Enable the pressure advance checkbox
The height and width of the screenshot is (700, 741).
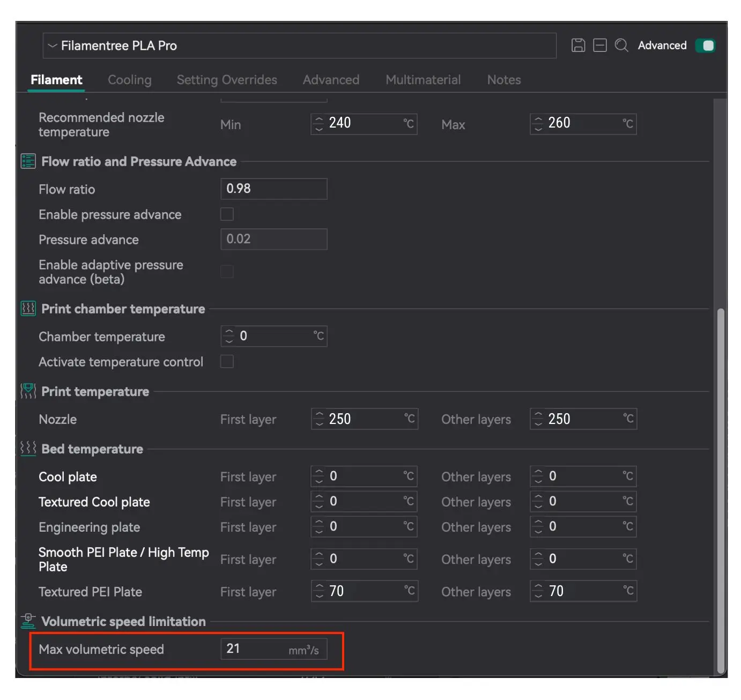227,214
